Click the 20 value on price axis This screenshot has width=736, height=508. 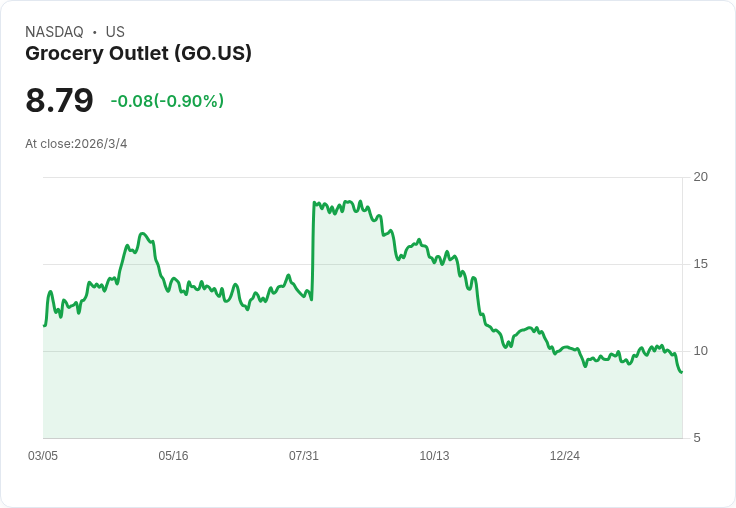coord(701,177)
